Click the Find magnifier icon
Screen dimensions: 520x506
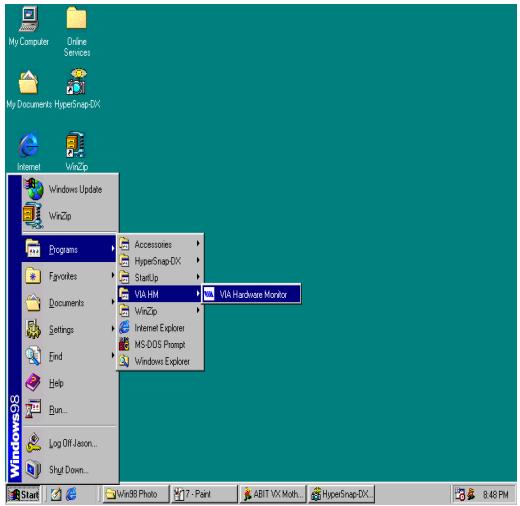(x=33, y=355)
